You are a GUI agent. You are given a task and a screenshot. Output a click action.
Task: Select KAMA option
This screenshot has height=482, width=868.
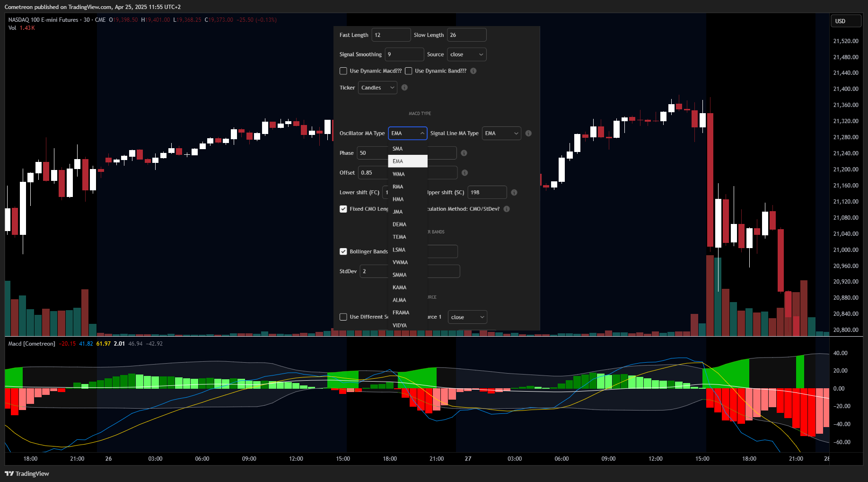[408, 287]
